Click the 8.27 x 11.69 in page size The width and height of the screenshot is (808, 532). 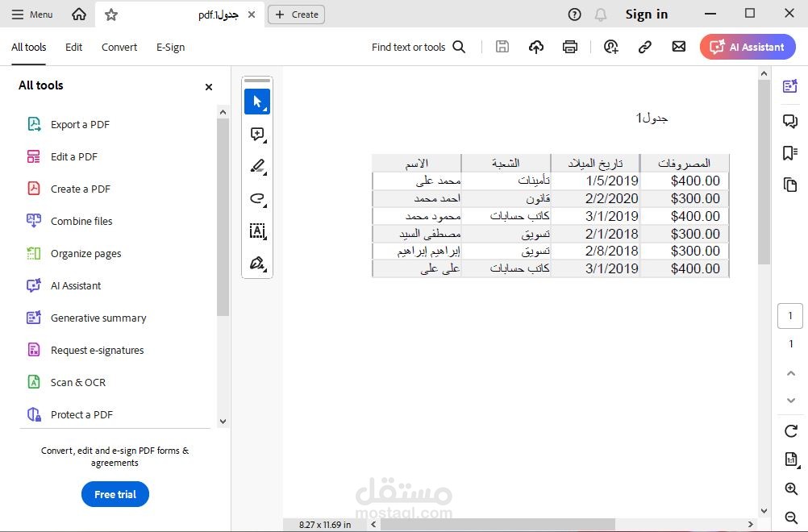pos(325,525)
